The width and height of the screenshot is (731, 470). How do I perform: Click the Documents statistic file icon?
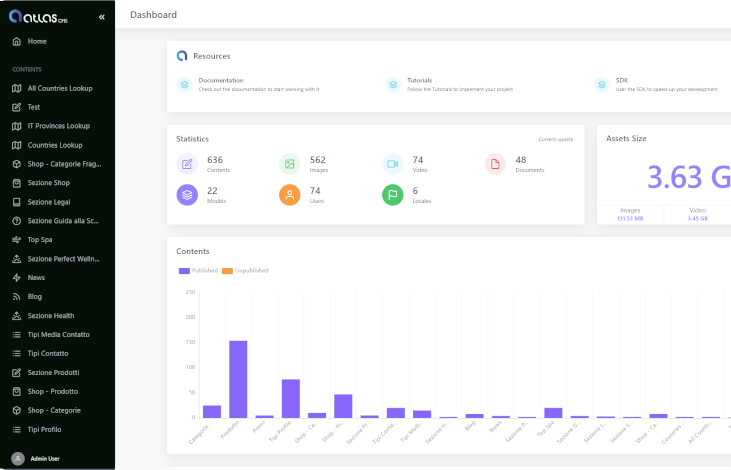click(x=495, y=164)
